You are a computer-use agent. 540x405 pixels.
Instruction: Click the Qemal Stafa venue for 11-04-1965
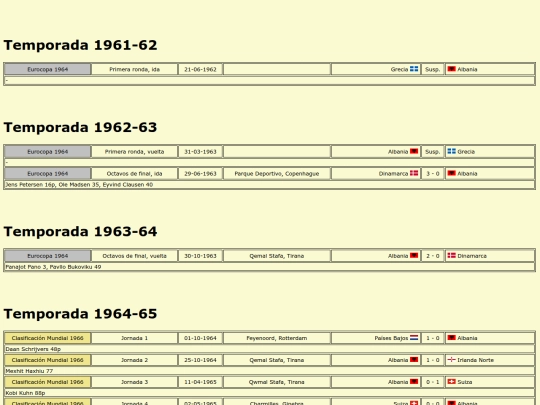(277, 382)
